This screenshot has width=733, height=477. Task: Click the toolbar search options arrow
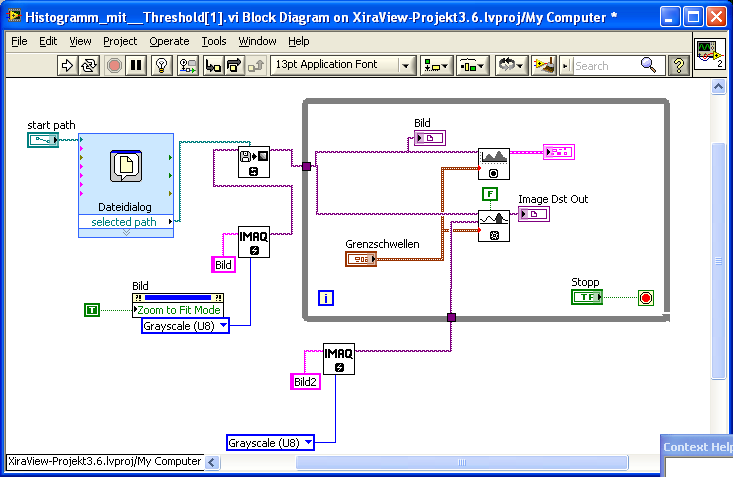[566, 66]
